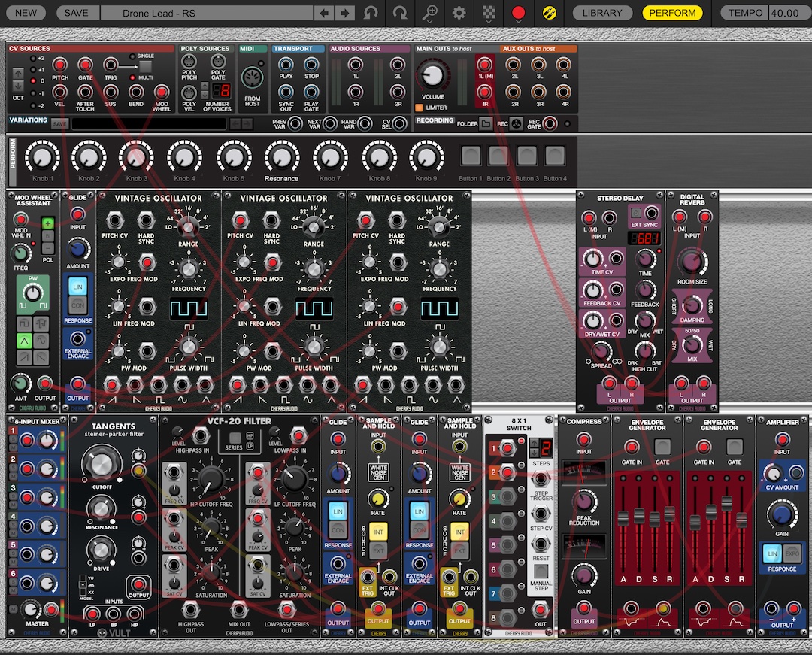Click Perform Button 1
The height and width of the screenshot is (655, 812).
(471, 156)
